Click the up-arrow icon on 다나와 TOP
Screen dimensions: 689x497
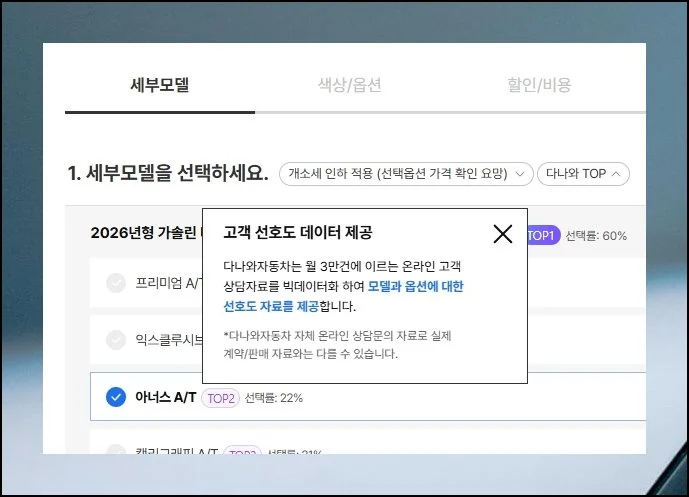[x=616, y=174]
